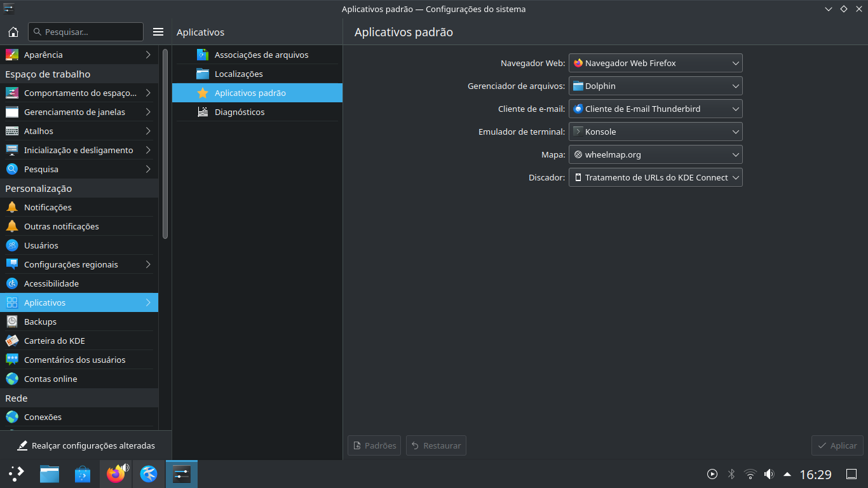
Task: Select Backups in the sidebar
Action: coord(40,322)
